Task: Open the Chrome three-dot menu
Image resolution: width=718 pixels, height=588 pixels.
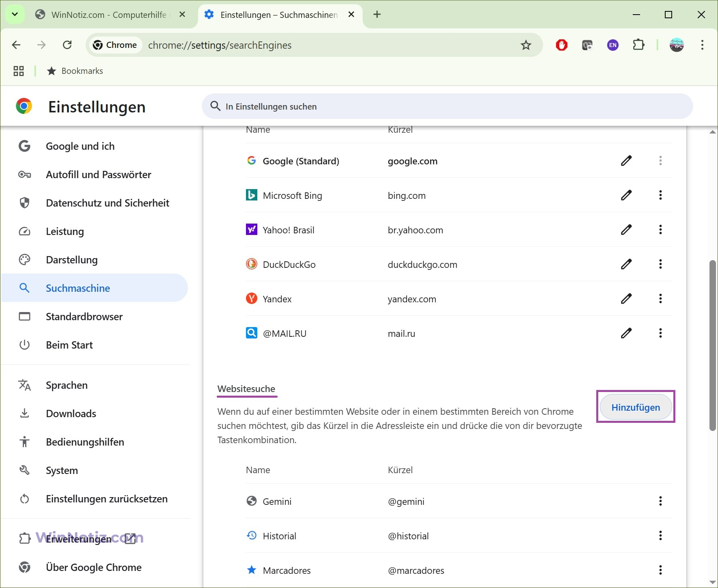Action: point(702,45)
